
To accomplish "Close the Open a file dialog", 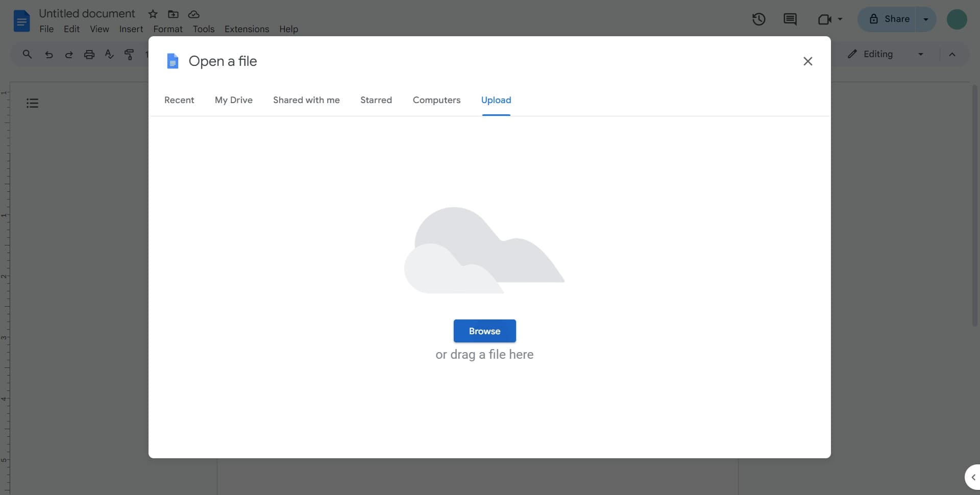I will pyautogui.click(x=807, y=61).
